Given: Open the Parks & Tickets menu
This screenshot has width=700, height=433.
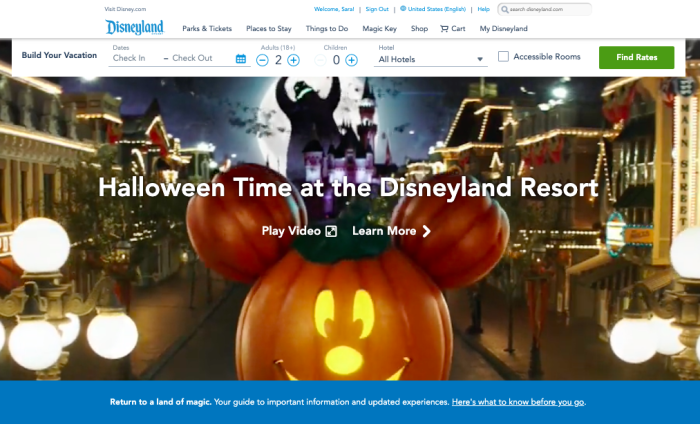Looking at the screenshot, I should click(207, 29).
